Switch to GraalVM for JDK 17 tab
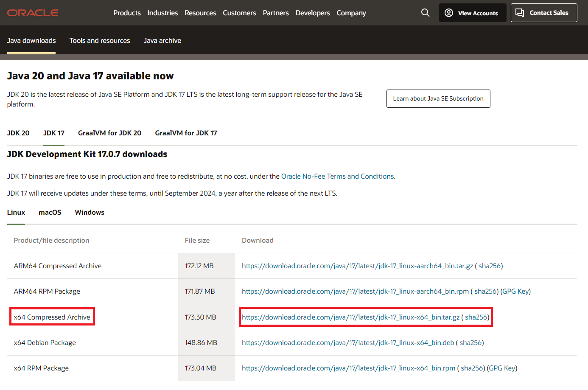 (186, 133)
